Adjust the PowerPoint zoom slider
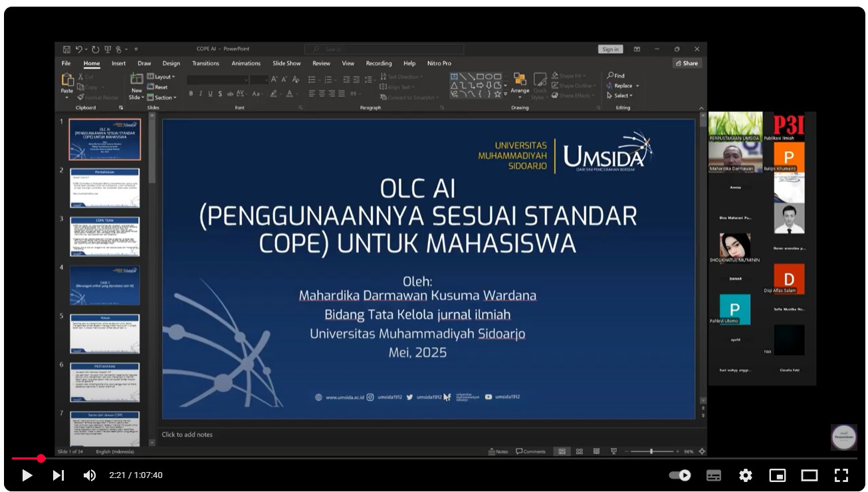Viewport: 868px width, 492px height. point(651,451)
